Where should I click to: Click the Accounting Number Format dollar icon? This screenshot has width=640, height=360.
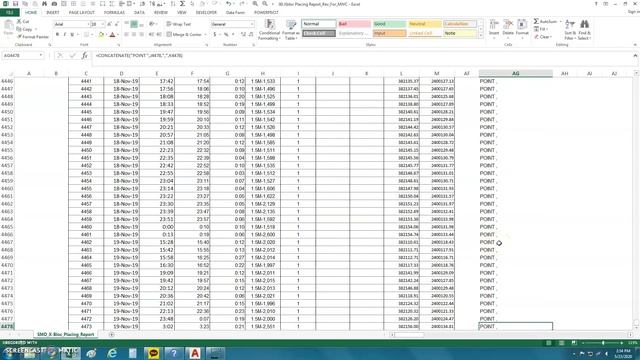[x=215, y=35]
